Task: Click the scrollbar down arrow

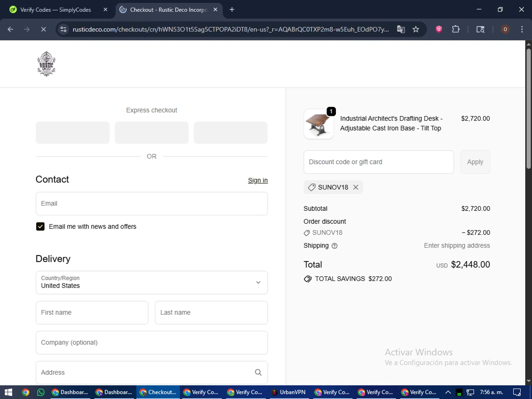Action: tap(528, 381)
